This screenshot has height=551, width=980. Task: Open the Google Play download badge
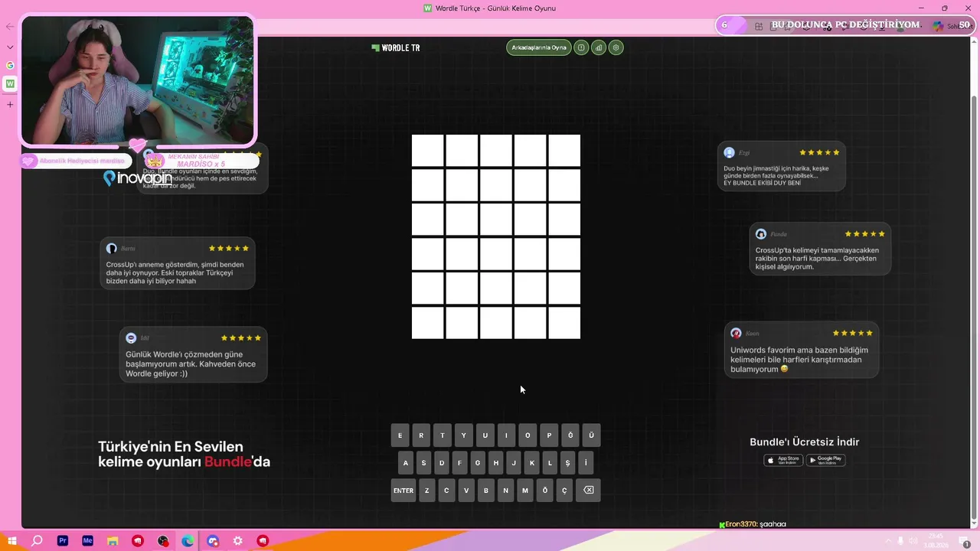pyautogui.click(x=825, y=460)
